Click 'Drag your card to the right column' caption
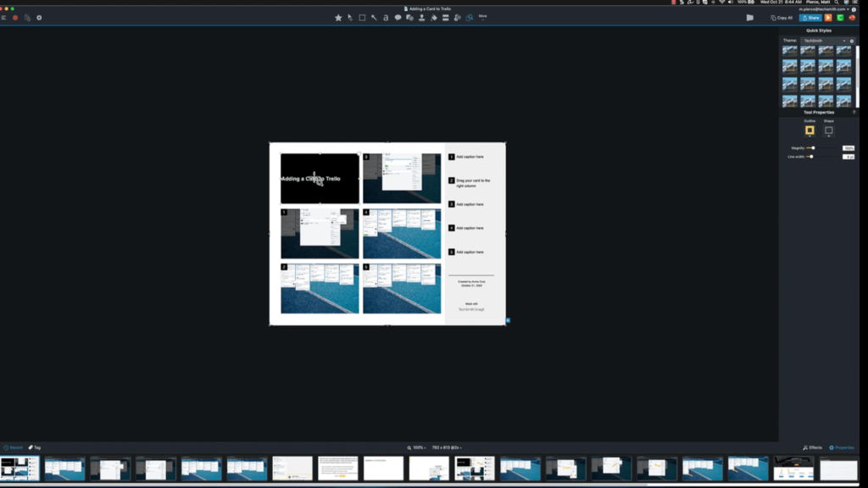This screenshot has height=488, width=868. (x=473, y=183)
